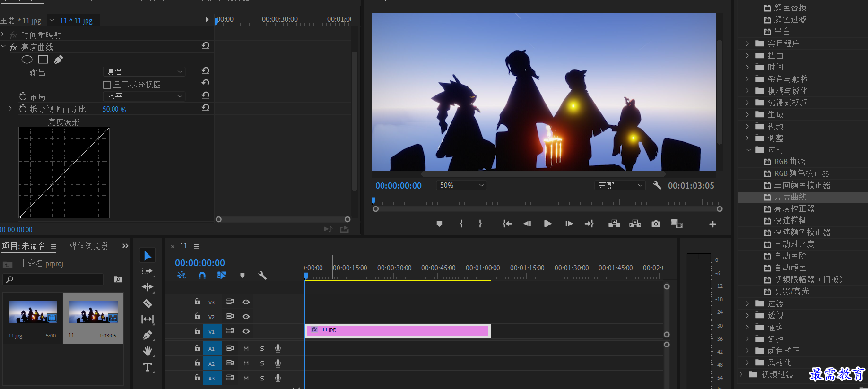
Task: Switch to the 媒体浏览器 tab
Action: pos(88,246)
